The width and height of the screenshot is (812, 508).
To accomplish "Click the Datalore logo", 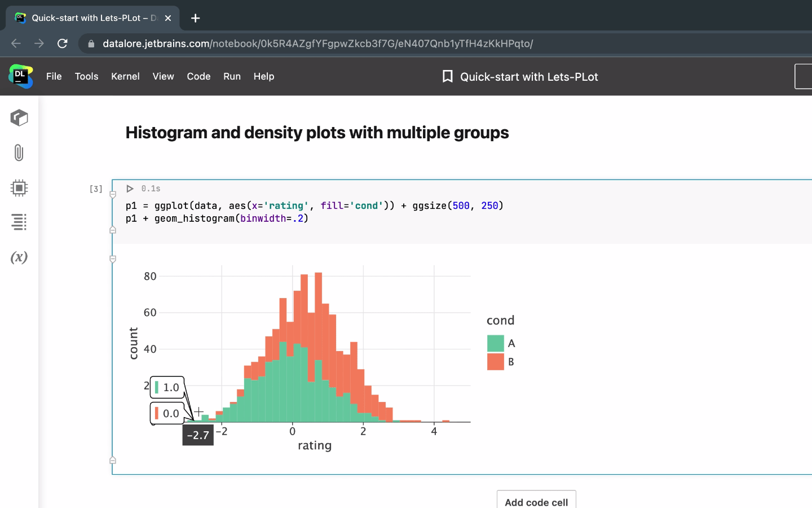I will click(x=20, y=76).
